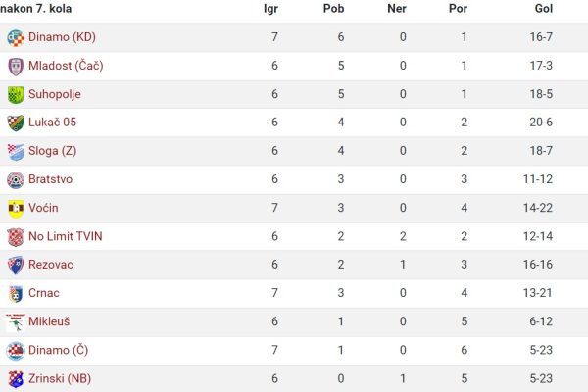Viewport: 588px width, 392px height.
Task: Click the Igr column header
Action: pos(270,9)
